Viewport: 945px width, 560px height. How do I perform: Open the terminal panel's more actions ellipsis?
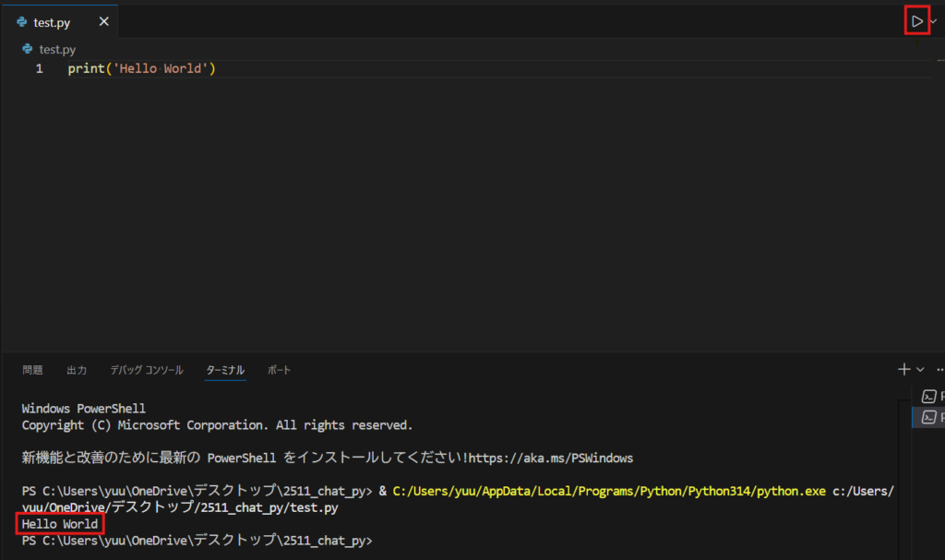[x=939, y=369]
